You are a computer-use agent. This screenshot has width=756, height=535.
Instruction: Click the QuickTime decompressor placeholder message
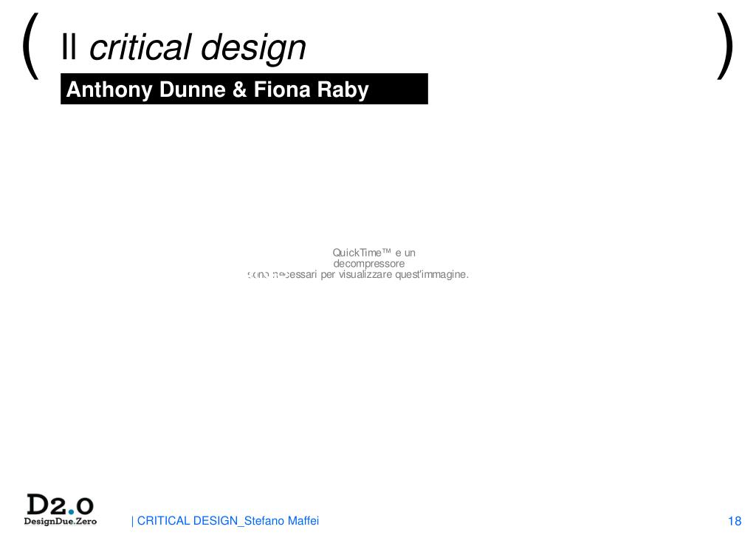(358, 263)
